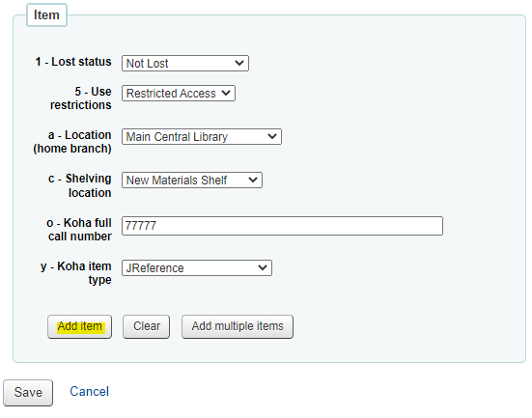This screenshot has height=418, width=532.
Task: Click the 'y - Koha item type' label
Action: click(76, 273)
